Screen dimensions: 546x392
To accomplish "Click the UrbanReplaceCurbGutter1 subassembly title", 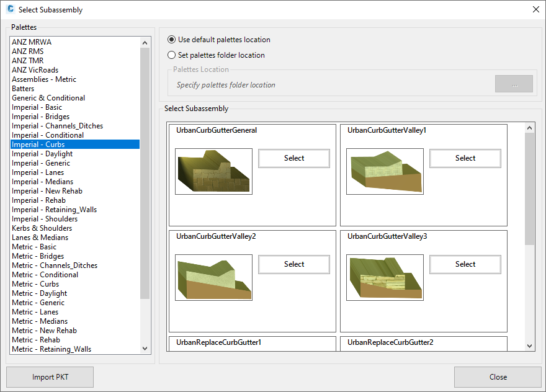I will (x=218, y=342).
